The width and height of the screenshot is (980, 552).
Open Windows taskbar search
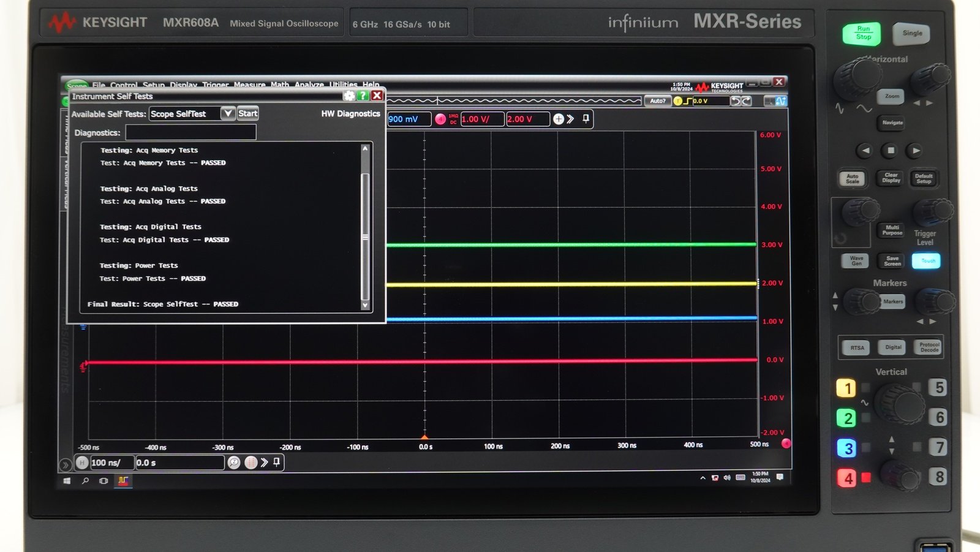pos(85,481)
